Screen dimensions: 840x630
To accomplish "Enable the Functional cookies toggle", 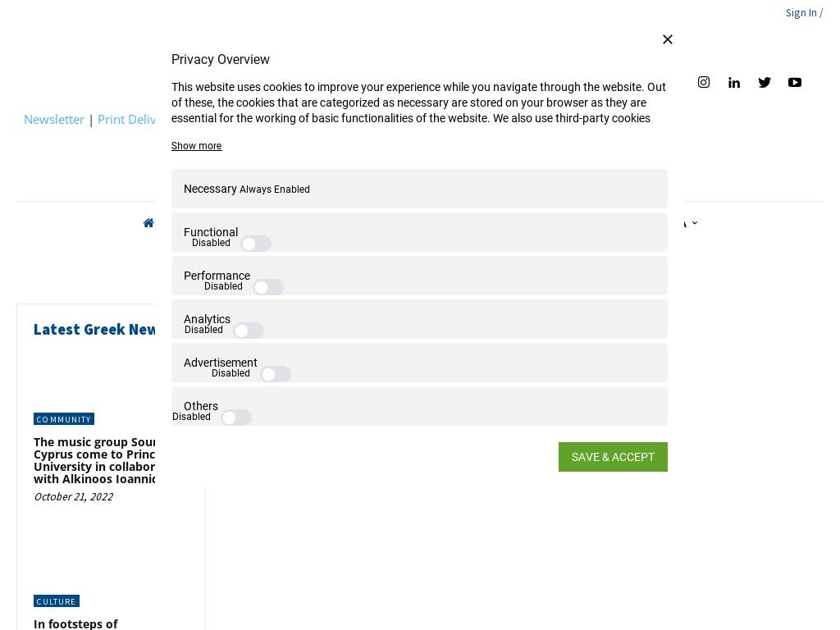I will coord(256,244).
